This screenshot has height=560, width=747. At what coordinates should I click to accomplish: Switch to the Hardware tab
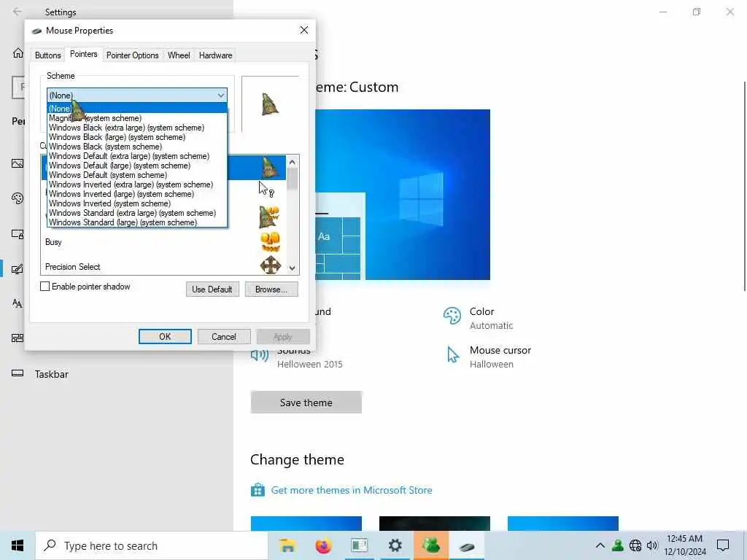click(x=215, y=55)
